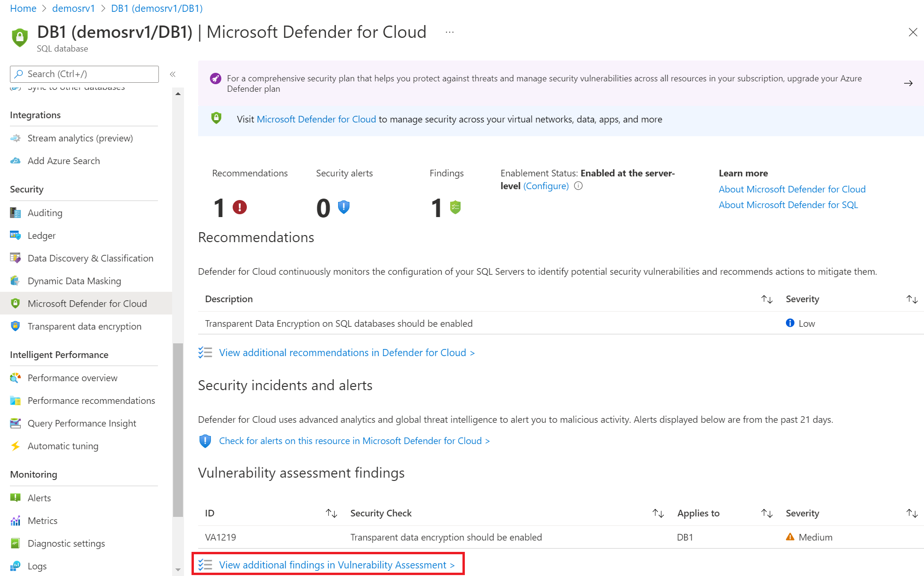Click the Transparent data encryption icon
This screenshot has height=576, width=924.
[15, 326]
